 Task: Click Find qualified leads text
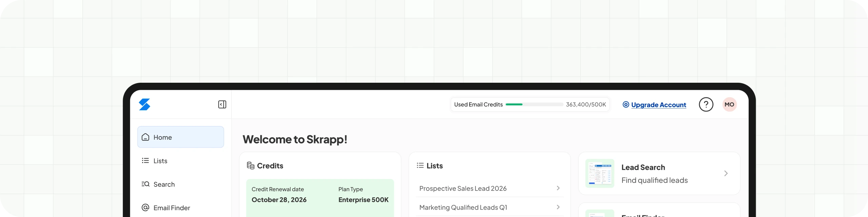[654, 180]
